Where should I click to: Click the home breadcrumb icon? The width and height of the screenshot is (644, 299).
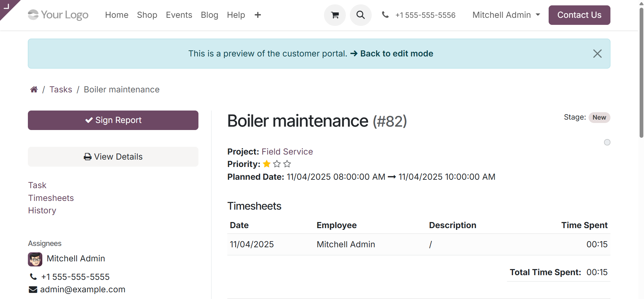click(x=34, y=89)
